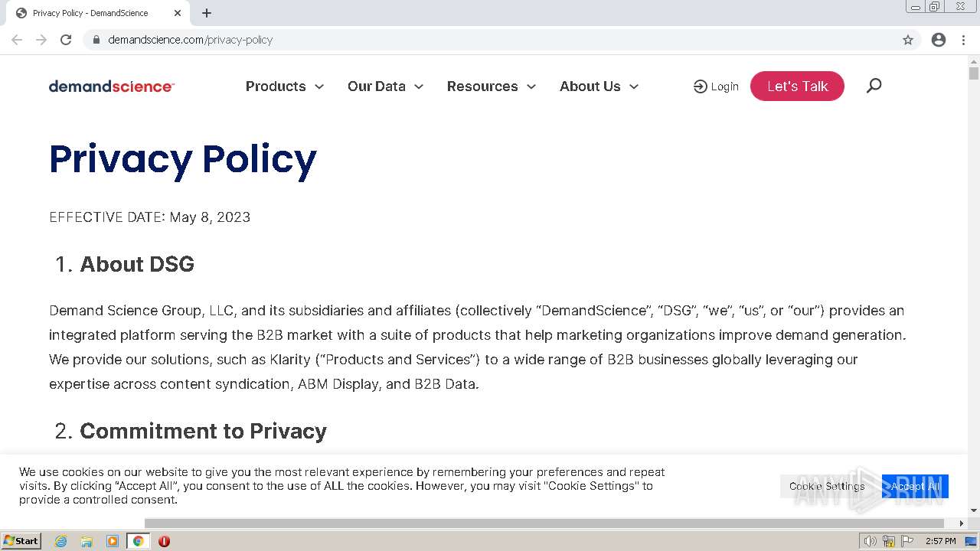980x551 pixels.
Task: Expand the Resources menu chevron
Action: click(531, 86)
